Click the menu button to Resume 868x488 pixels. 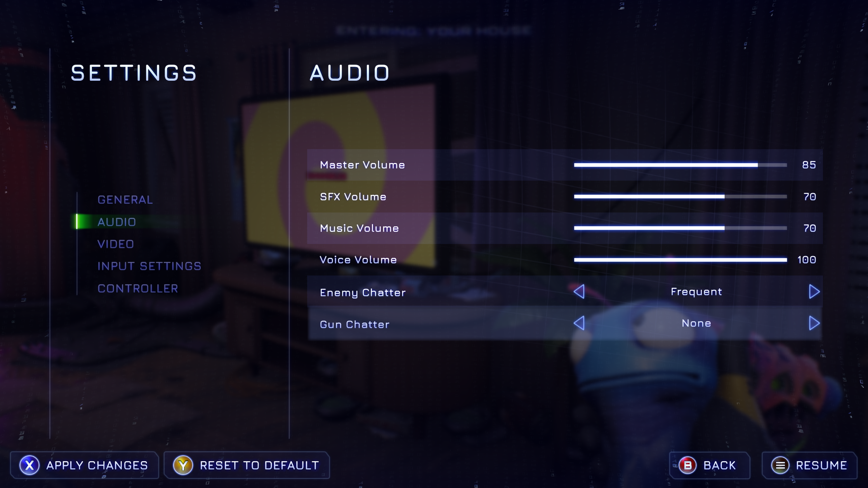tap(809, 465)
